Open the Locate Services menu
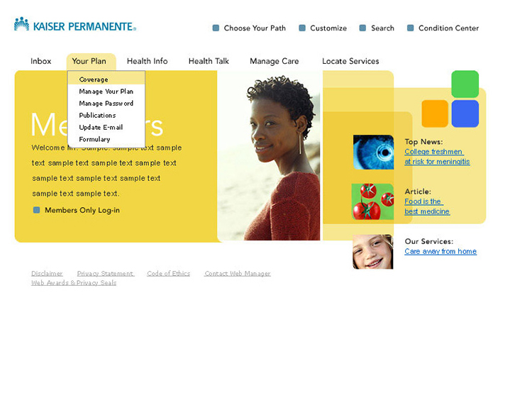 point(350,61)
